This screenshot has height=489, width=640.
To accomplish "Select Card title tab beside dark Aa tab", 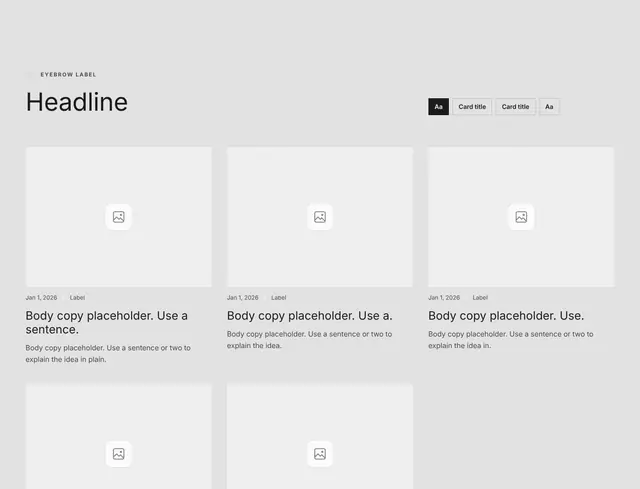I will [472, 107].
